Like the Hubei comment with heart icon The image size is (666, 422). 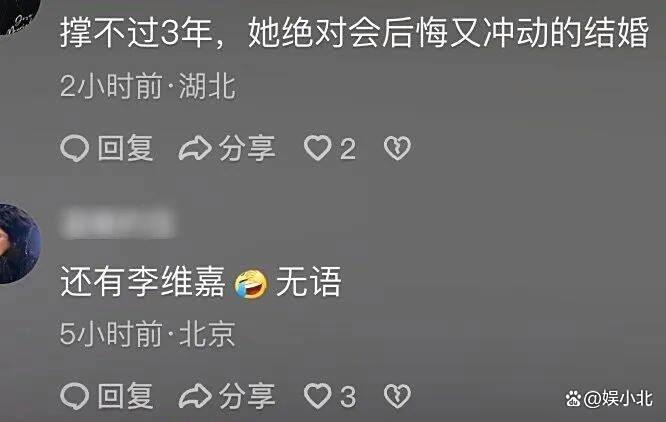pyautogui.click(x=317, y=148)
